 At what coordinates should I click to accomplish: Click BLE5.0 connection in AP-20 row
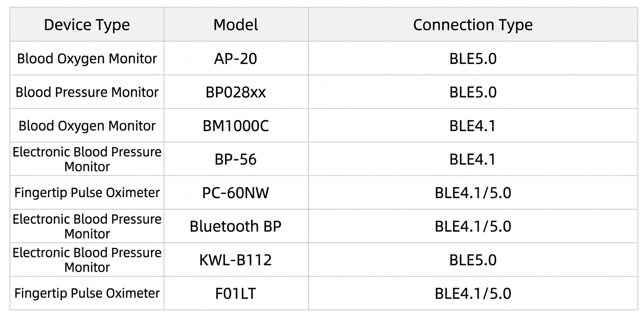(473, 59)
